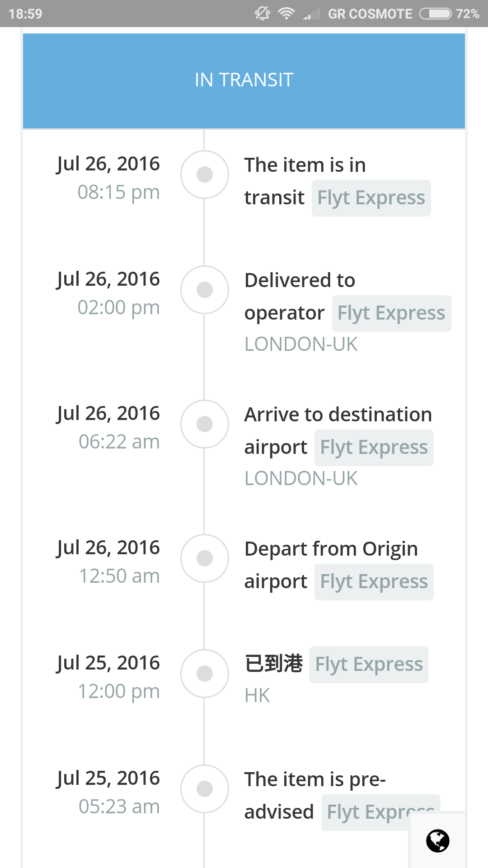Select the Jul 25 12:00 pm marker
488x868 pixels.
[205, 674]
